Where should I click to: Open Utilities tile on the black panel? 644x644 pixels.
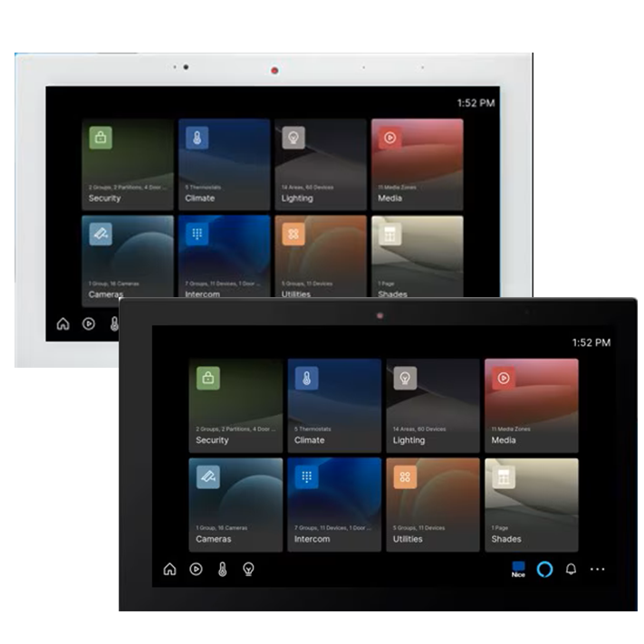(x=432, y=505)
